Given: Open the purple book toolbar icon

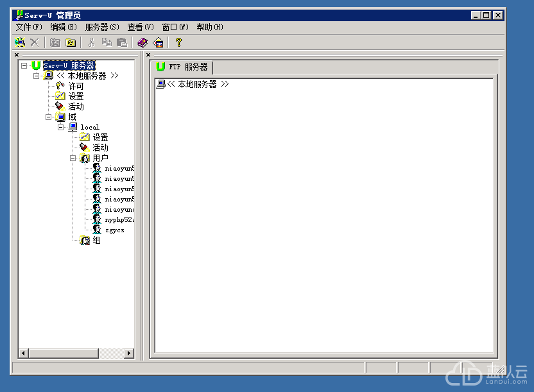Looking at the screenshot, I should [142, 42].
